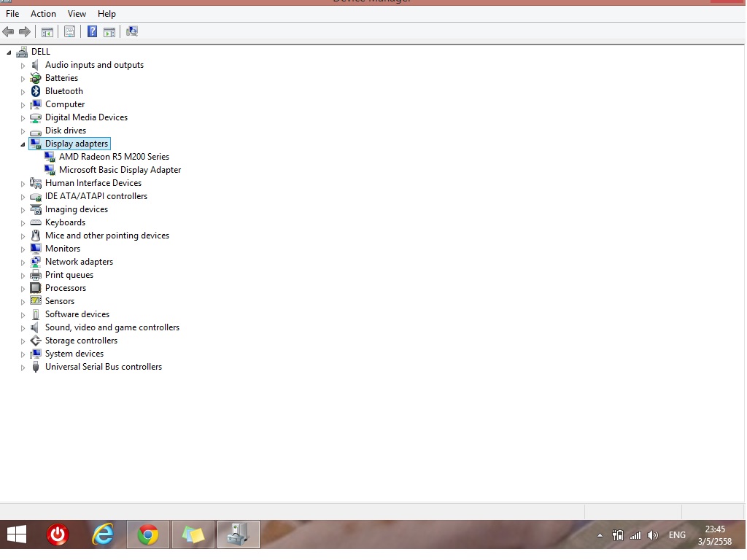Open the Action menu
Viewport: 747px width, 560px height.
(x=43, y=14)
